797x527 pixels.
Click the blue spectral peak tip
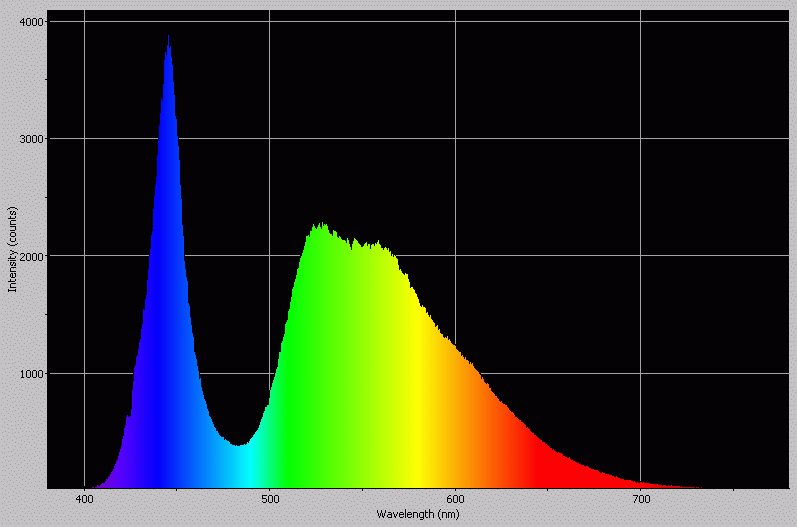click(x=168, y=37)
